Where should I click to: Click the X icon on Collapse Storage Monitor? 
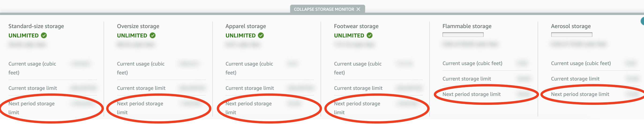tap(358, 9)
